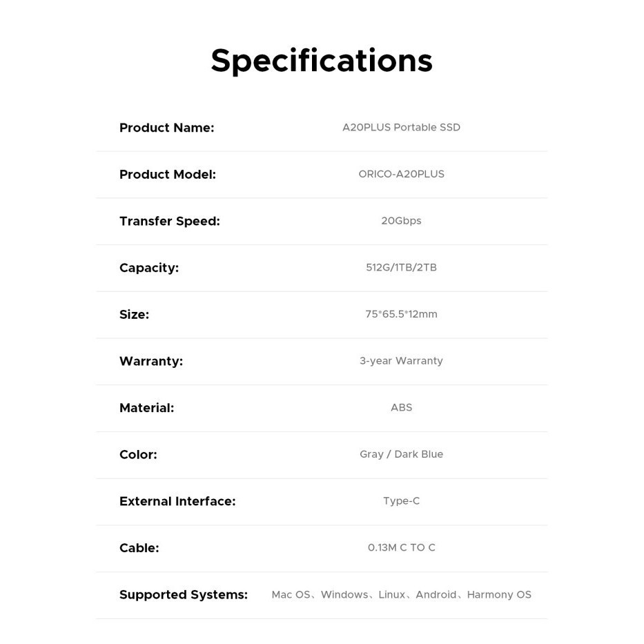Screen dimensions: 644x644
Task: Click the External Interface label
Action: pyautogui.click(x=177, y=501)
